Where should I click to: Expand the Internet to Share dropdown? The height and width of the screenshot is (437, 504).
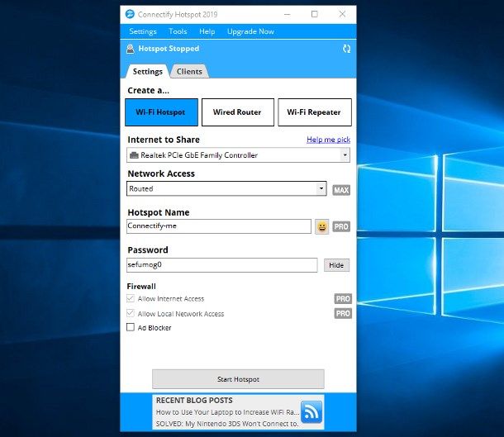click(x=345, y=155)
